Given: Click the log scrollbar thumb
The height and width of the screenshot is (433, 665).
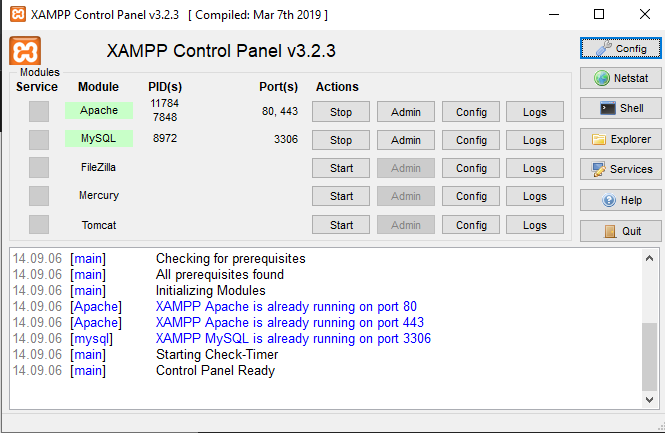Looking at the screenshot, I should [x=649, y=356].
